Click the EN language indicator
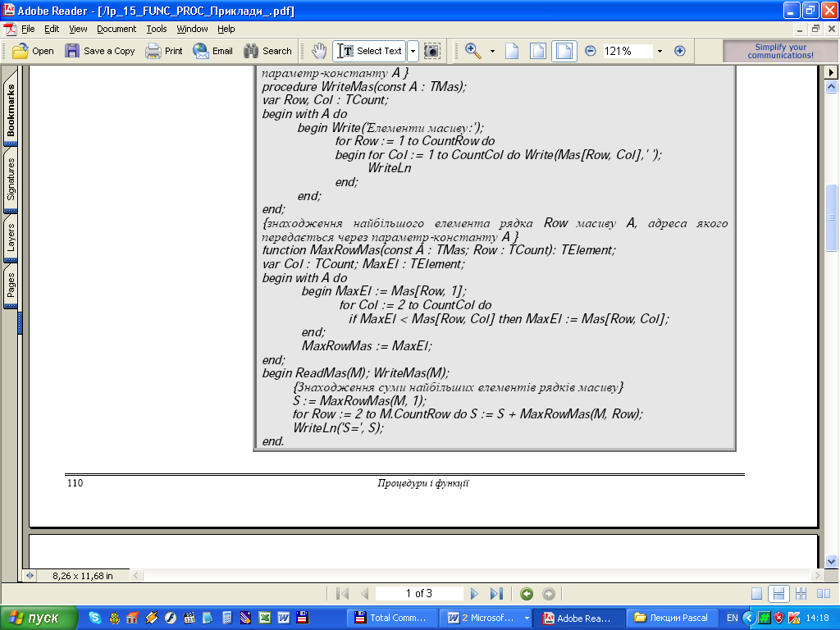 (732, 618)
